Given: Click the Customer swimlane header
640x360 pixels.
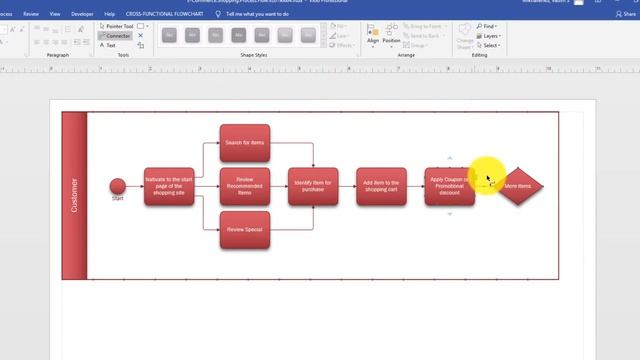Looking at the screenshot, I should [x=74, y=196].
